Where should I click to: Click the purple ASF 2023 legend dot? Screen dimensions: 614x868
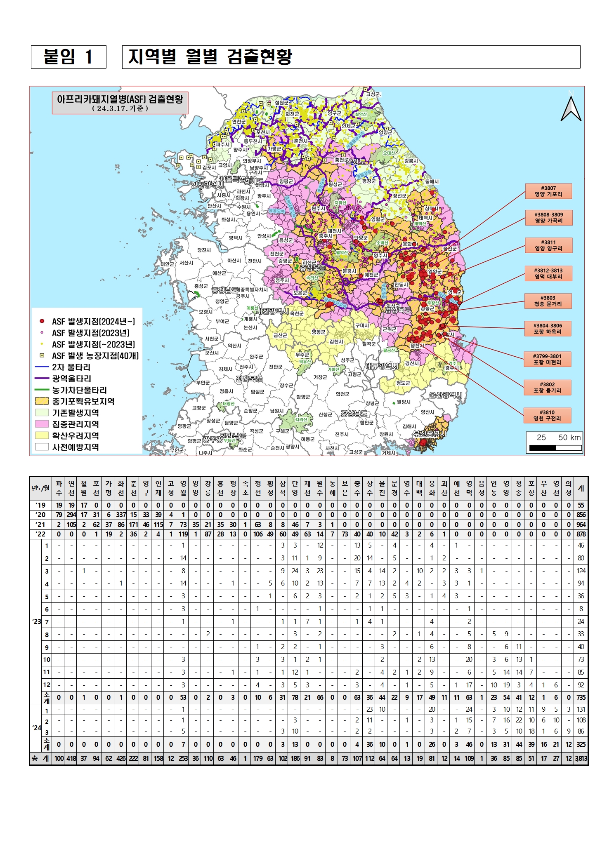42,333
